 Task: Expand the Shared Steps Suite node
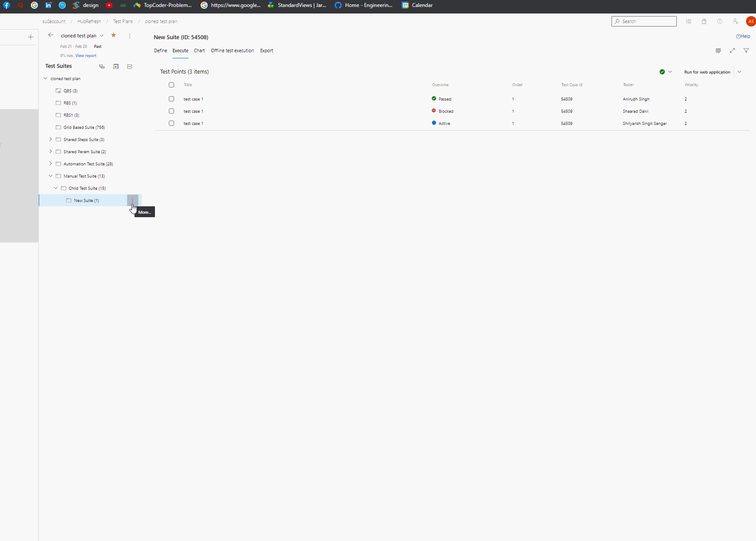(50, 139)
